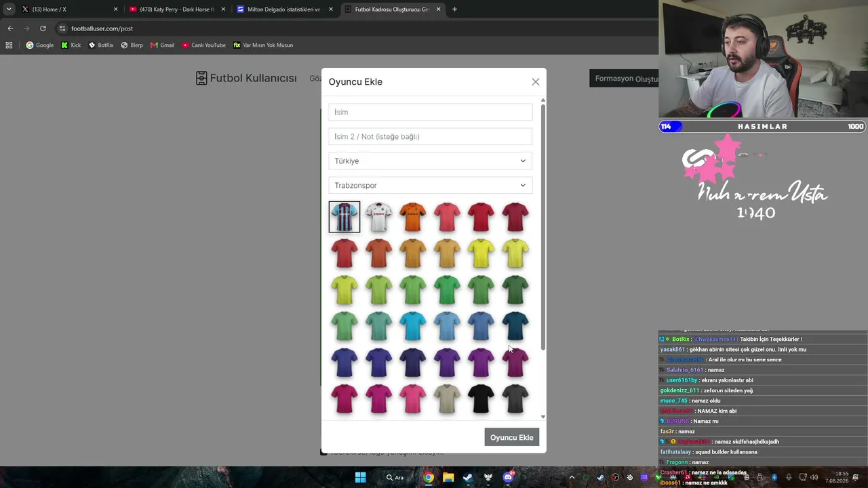Expand the Trabzonspor team dropdown
Viewport: 868px width, 488px height.
[x=431, y=185]
